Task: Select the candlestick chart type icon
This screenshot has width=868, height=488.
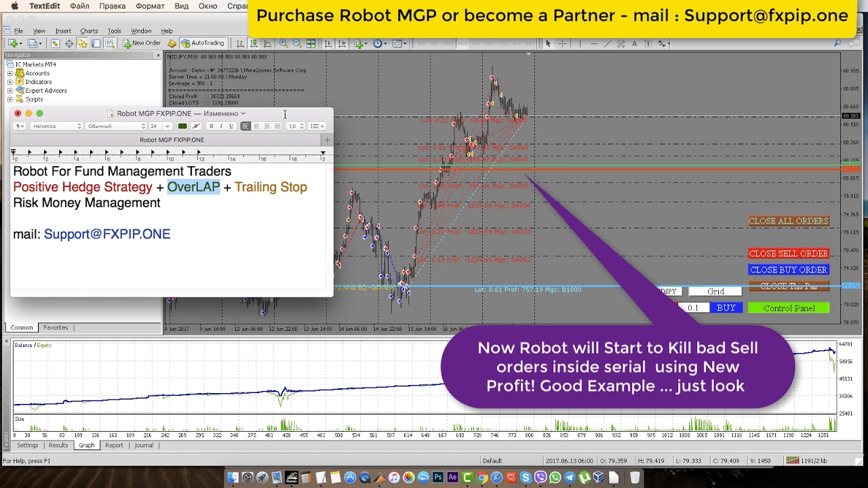Action: tap(254, 43)
